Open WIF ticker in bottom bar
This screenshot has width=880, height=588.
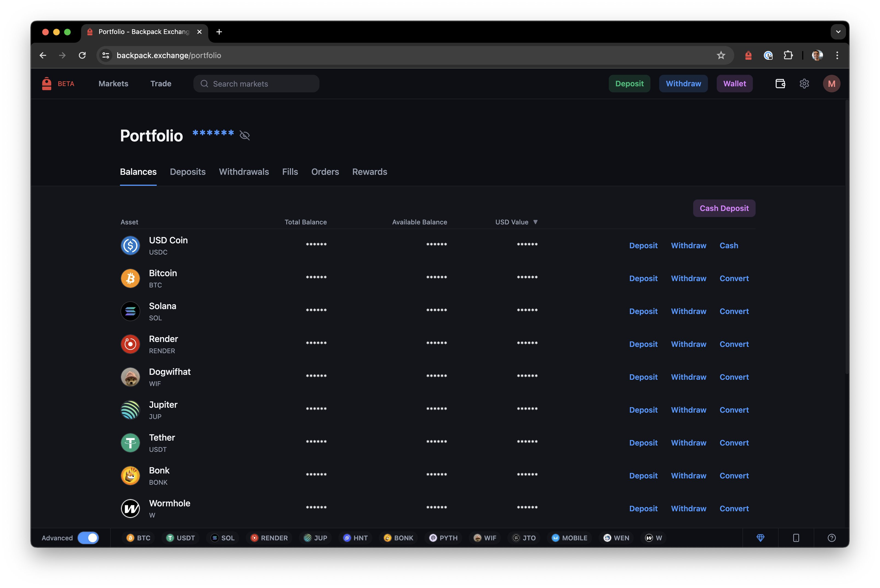click(485, 538)
